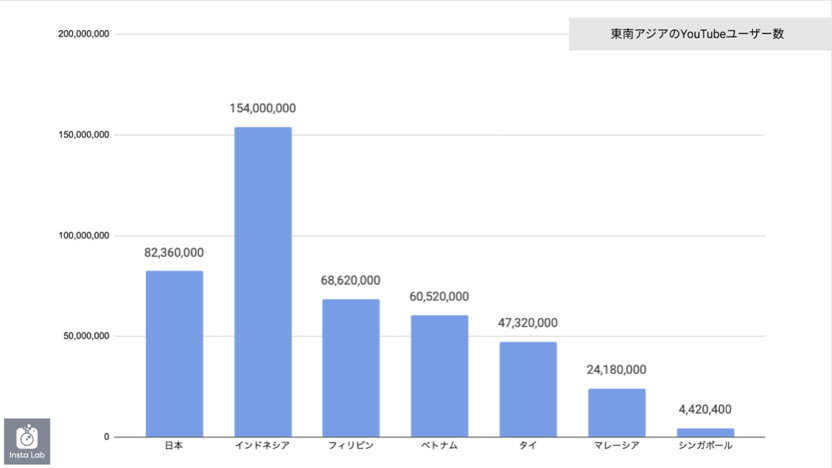Image resolution: width=832 pixels, height=468 pixels.
Task: Click the 150,000,000 y-axis value
Action: click(x=84, y=135)
